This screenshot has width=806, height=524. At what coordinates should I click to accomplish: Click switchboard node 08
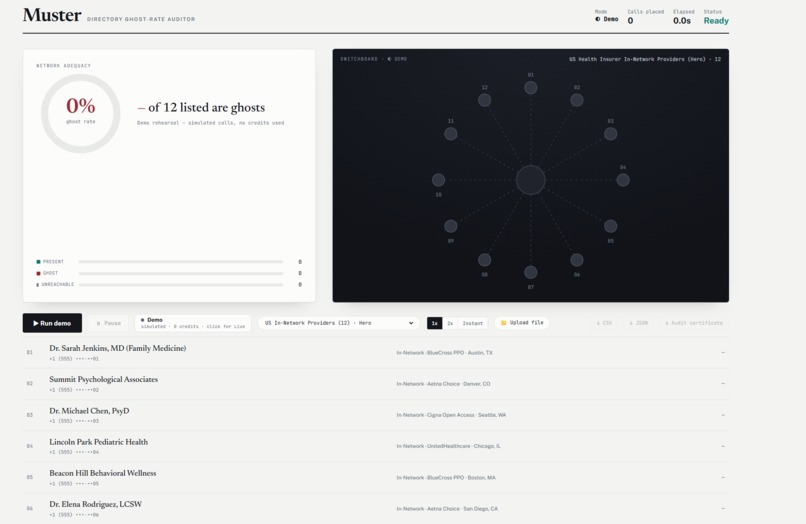[484, 260]
